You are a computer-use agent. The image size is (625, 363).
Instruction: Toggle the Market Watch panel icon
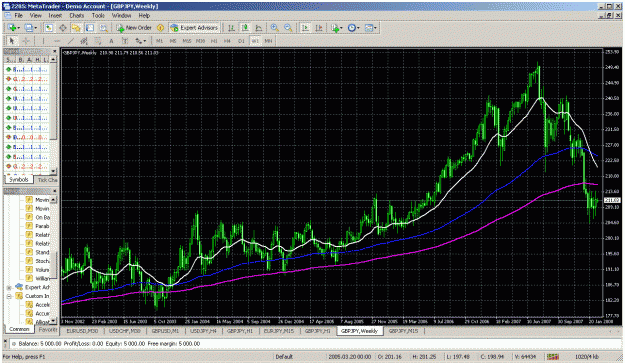[x=49, y=27]
